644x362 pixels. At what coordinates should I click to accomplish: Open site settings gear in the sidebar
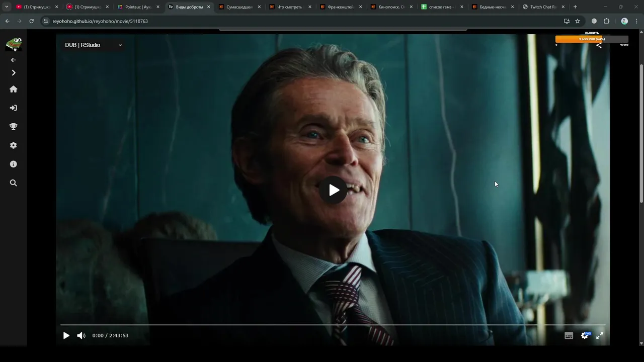14,145
